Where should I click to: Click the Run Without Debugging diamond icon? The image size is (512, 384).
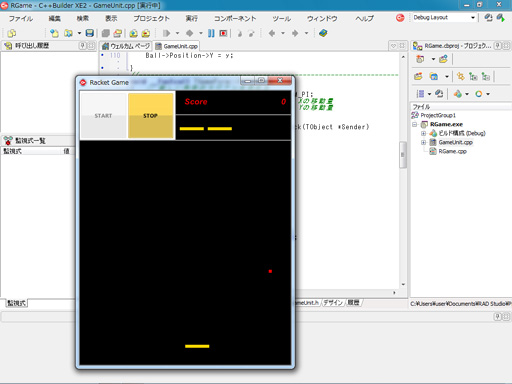coord(189,33)
